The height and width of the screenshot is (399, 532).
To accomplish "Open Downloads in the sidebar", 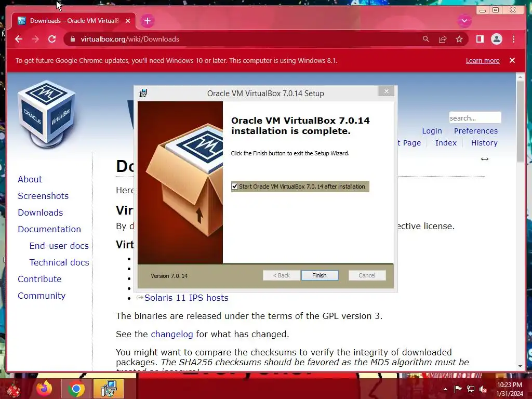I will pyautogui.click(x=41, y=212).
